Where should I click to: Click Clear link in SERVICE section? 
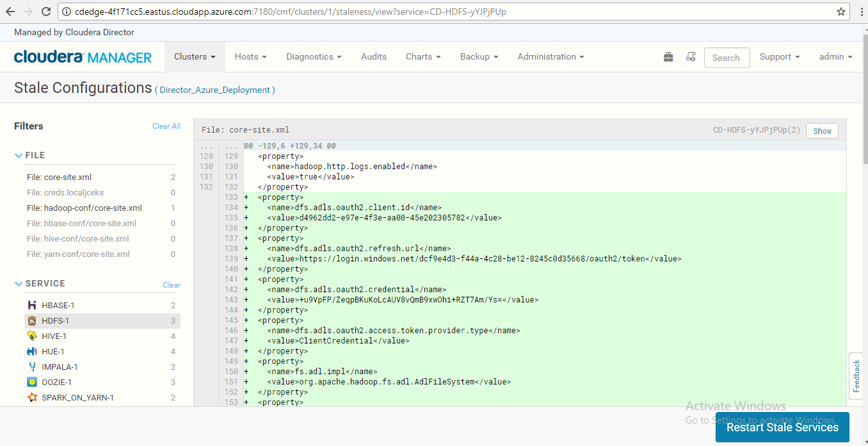tap(172, 285)
